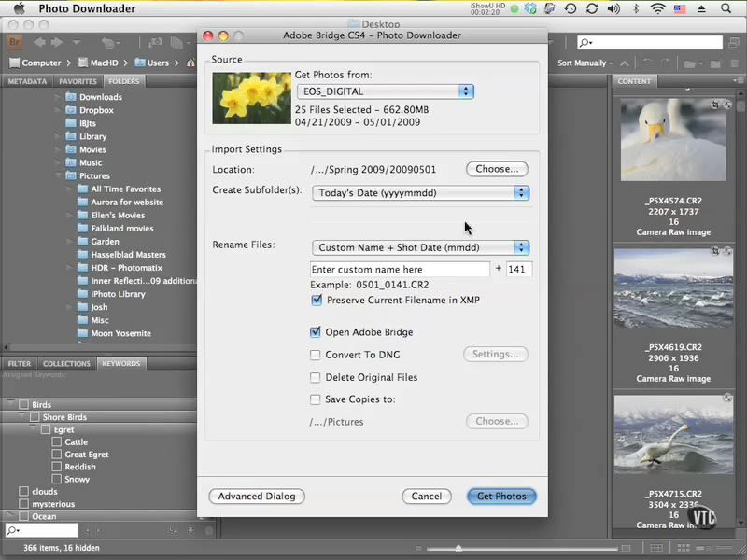
Task: Open the Get Photos from source dropdown
Action: click(386, 91)
